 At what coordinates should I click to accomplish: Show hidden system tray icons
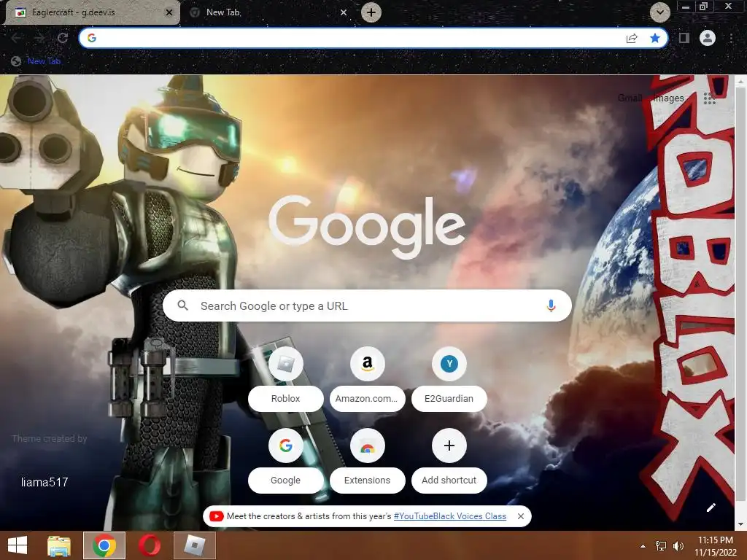click(643, 546)
